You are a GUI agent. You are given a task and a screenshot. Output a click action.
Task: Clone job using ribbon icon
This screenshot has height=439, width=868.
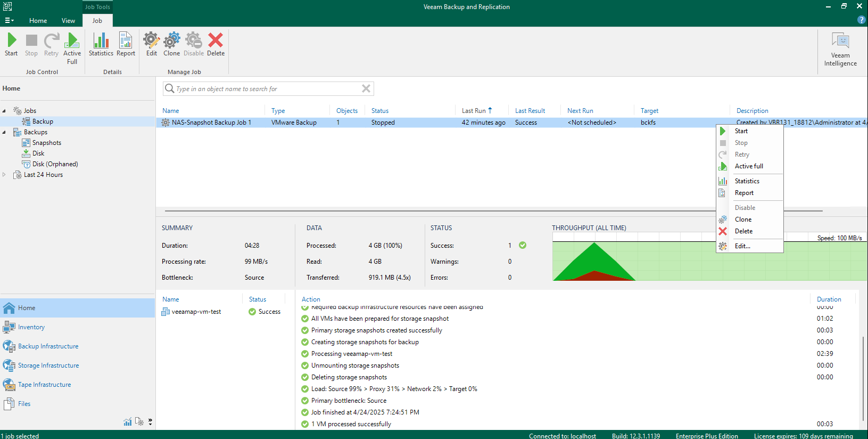pos(171,45)
